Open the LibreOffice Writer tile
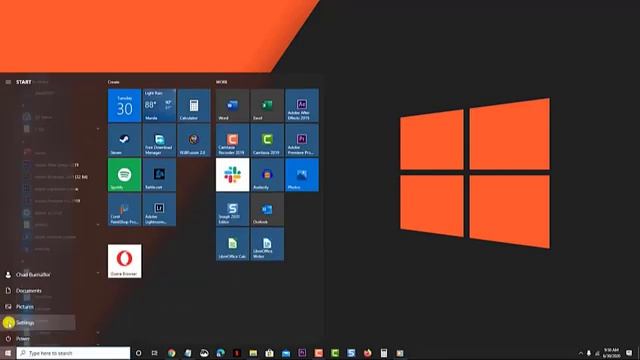 pyautogui.click(x=267, y=244)
